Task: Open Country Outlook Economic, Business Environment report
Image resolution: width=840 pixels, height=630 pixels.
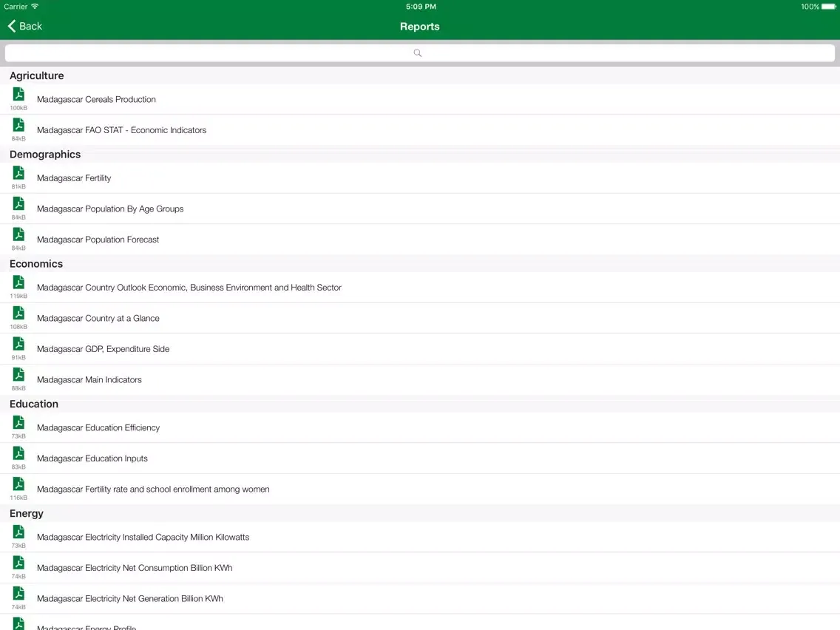Action: [420, 287]
